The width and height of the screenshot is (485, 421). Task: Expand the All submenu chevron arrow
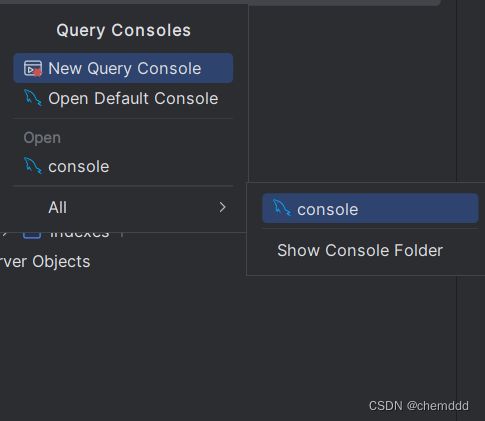pyautogui.click(x=222, y=207)
